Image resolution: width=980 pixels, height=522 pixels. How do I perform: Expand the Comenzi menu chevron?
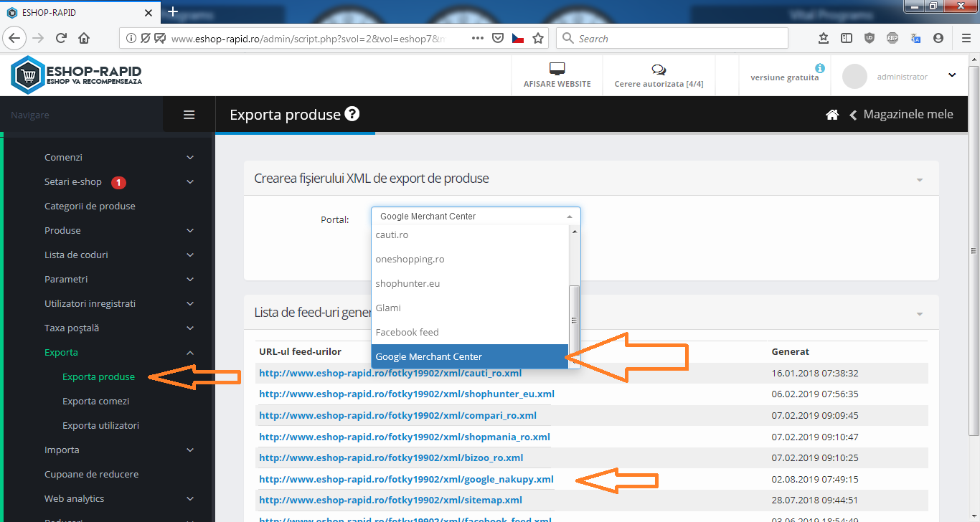coord(190,157)
